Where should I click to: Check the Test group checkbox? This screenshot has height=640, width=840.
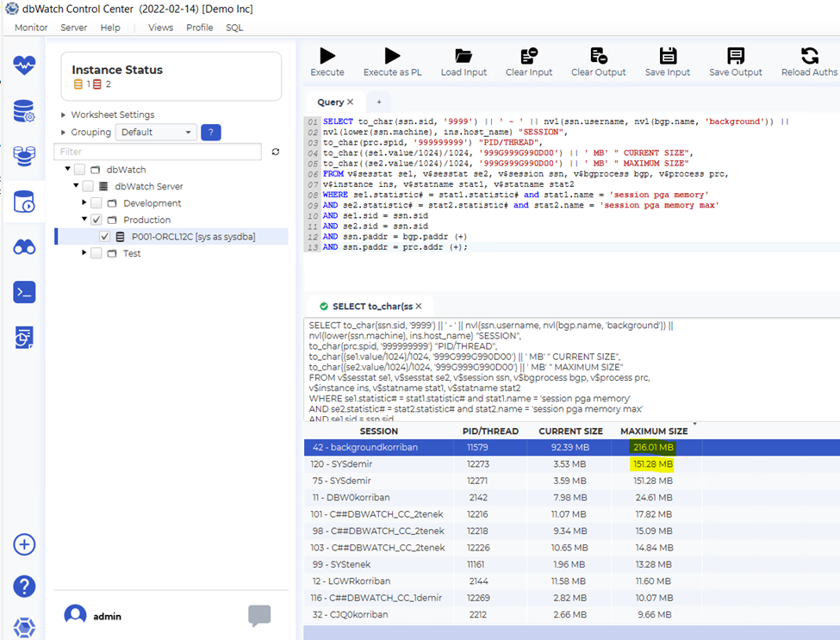point(96,253)
